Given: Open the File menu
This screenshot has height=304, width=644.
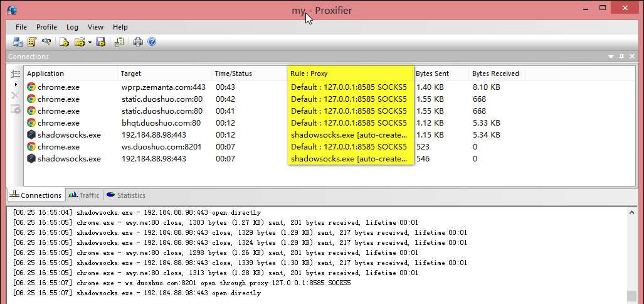Looking at the screenshot, I should [x=21, y=27].
